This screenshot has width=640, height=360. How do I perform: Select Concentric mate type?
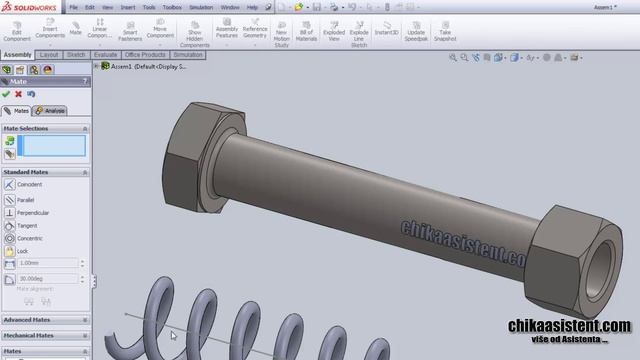[x=23, y=238]
